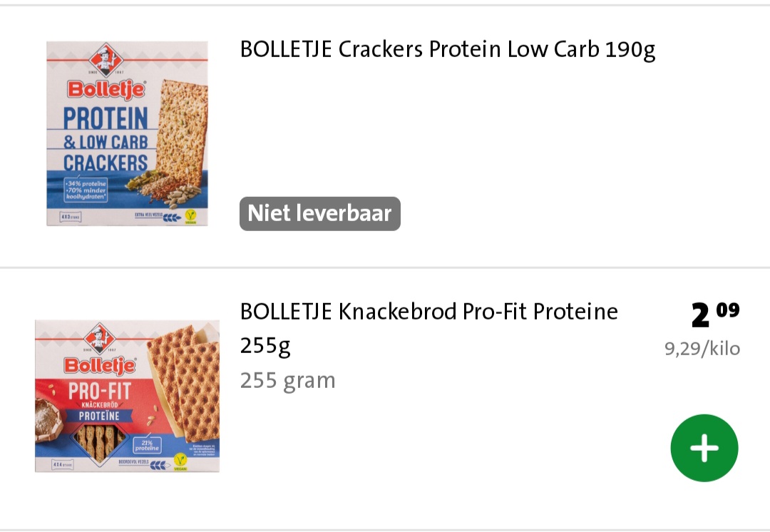
Task: Open the Pro-Fit Knäckebröd product image
Action: [x=127, y=396]
